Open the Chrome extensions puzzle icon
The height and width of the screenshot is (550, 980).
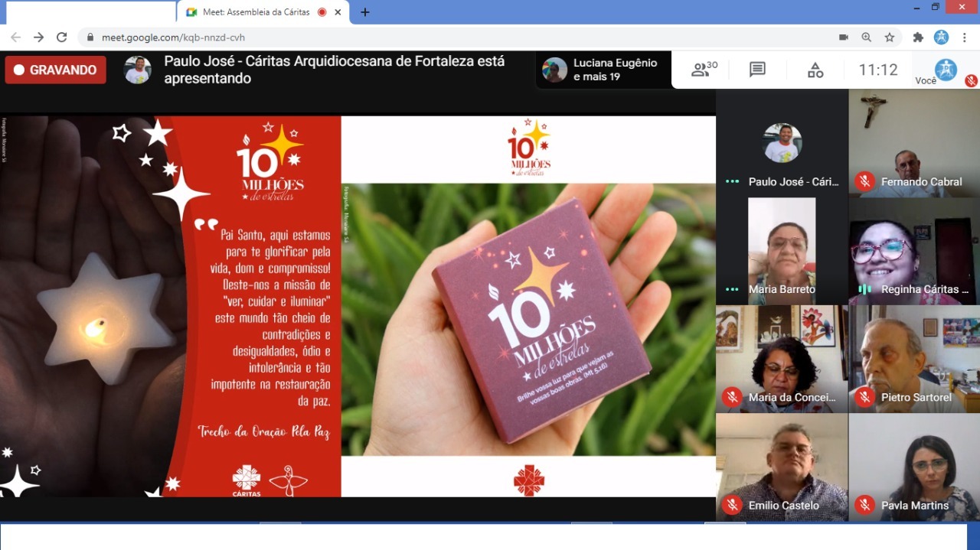[918, 37]
